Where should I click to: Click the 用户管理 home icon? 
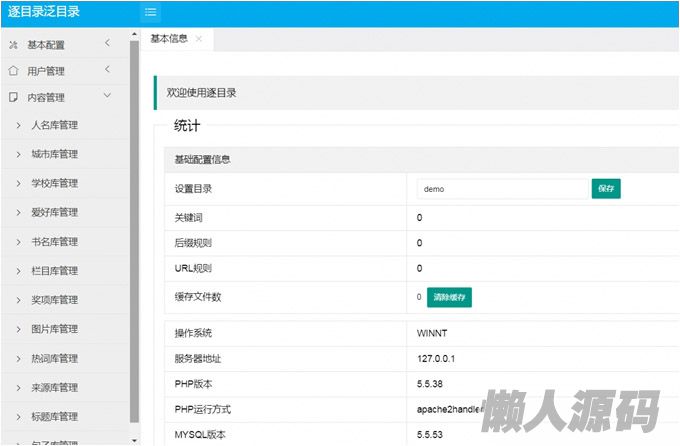coord(13,71)
